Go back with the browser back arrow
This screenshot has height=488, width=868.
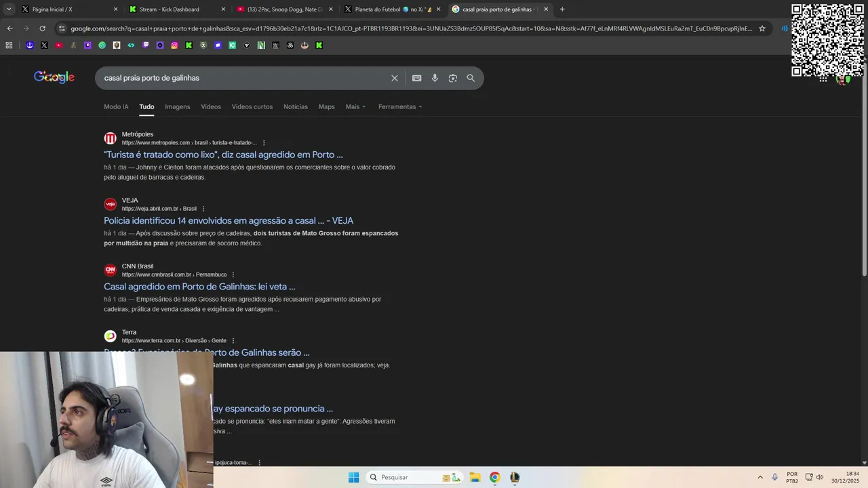pyautogui.click(x=9, y=28)
